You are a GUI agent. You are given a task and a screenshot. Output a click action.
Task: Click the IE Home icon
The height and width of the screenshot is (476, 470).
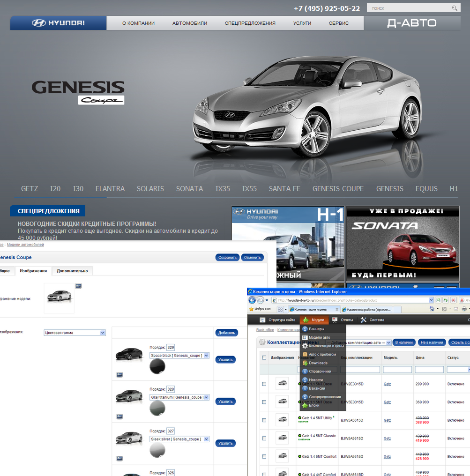point(432,309)
